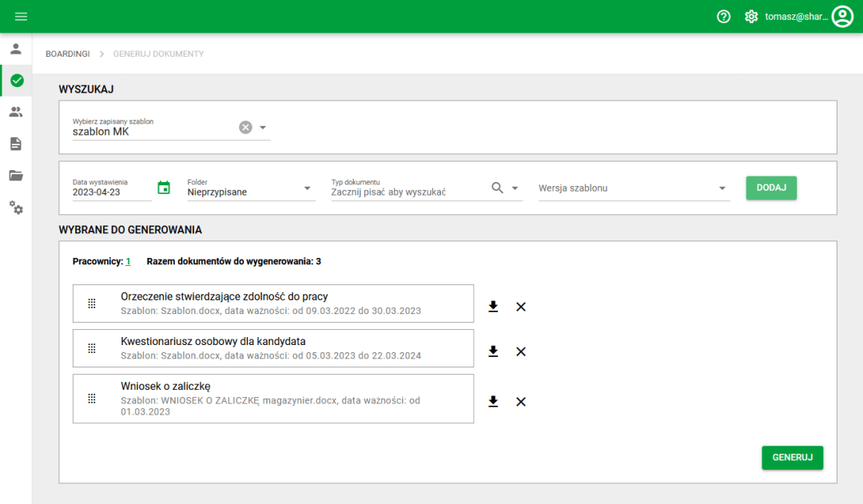Clear the selected template szablon MK
Viewport: 863px width, 504px height.
tap(245, 127)
